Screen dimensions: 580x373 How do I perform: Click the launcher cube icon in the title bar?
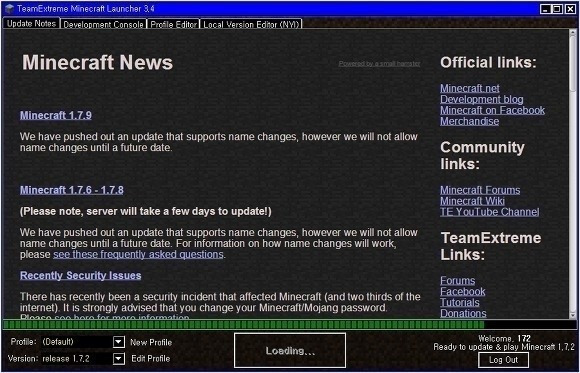(9, 9)
